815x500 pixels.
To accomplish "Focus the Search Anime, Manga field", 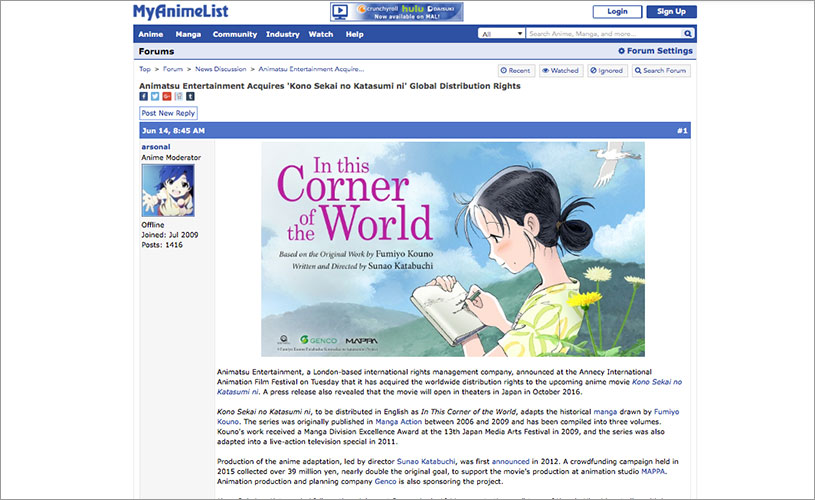I will (x=604, y=34).
